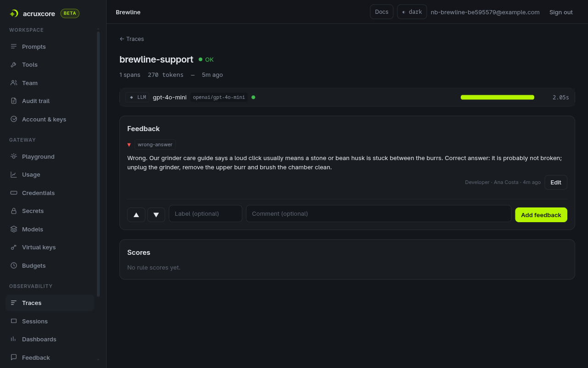Viewport: 588px width, 368px height.
Task: Click the Add feedback button
Action: tap(541, 215)
